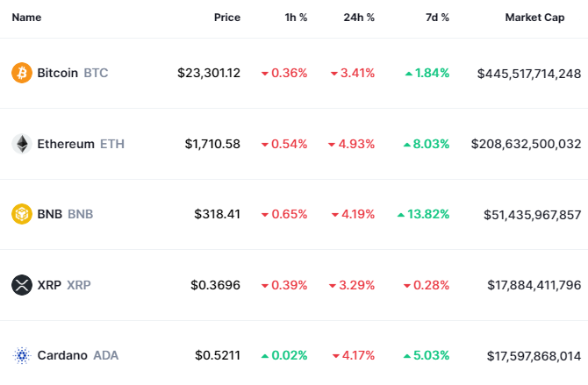Screen dimensions: 588x385
Task: Click Cardano's green 1h up arrow
Action: (265, 355)
